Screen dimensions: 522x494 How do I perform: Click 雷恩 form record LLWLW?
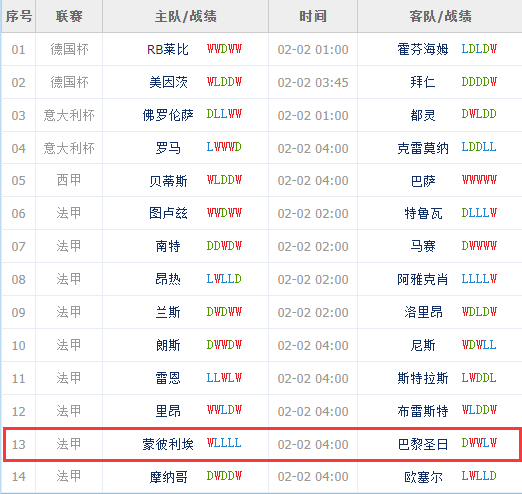point(224,378)
